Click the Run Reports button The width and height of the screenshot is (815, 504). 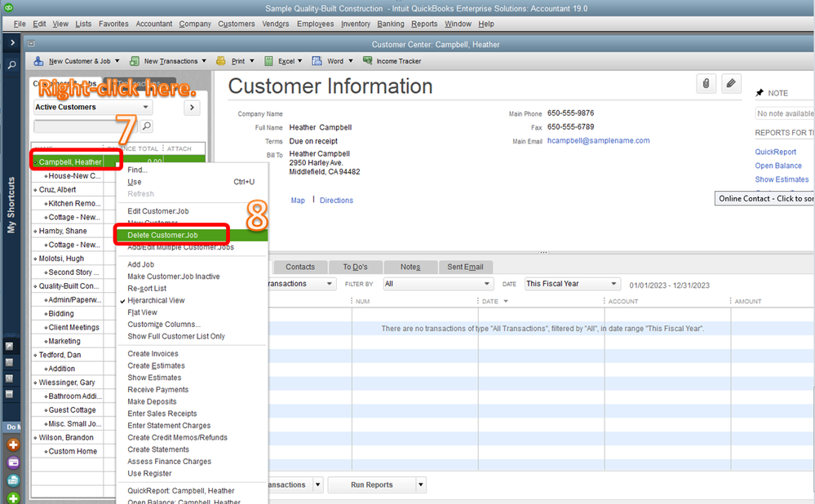tap(372, 484)
